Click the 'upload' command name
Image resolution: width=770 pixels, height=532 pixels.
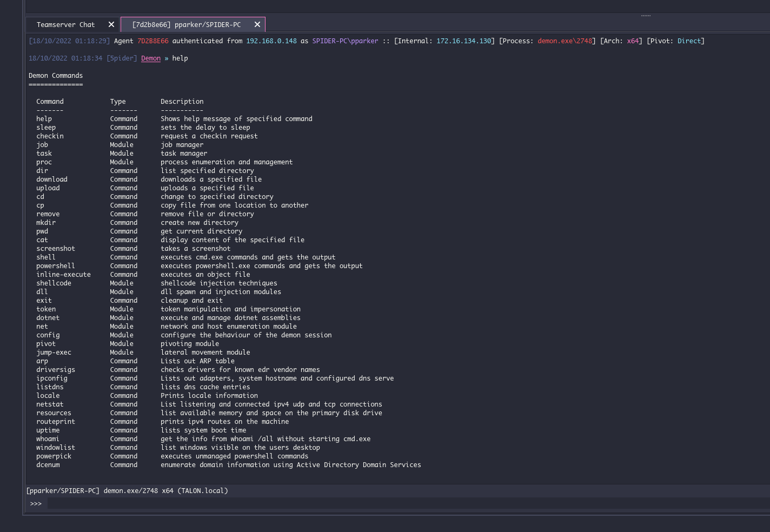48,188
